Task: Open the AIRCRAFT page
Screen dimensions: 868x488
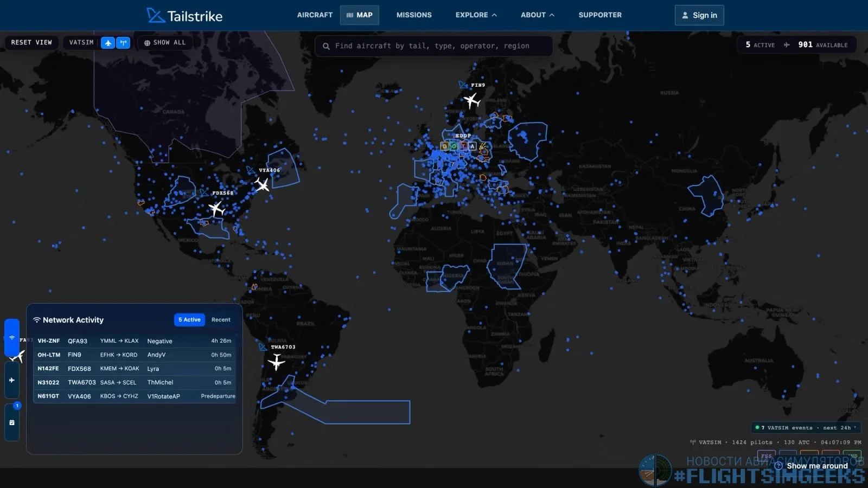Action: click(x=315, y=15)
